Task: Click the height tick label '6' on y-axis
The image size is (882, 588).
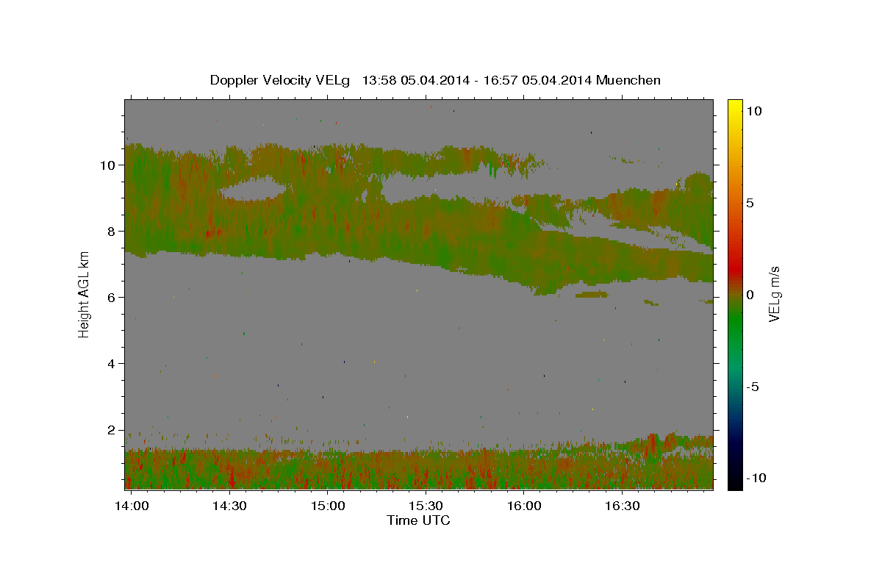Action: (x=112, y=297)
